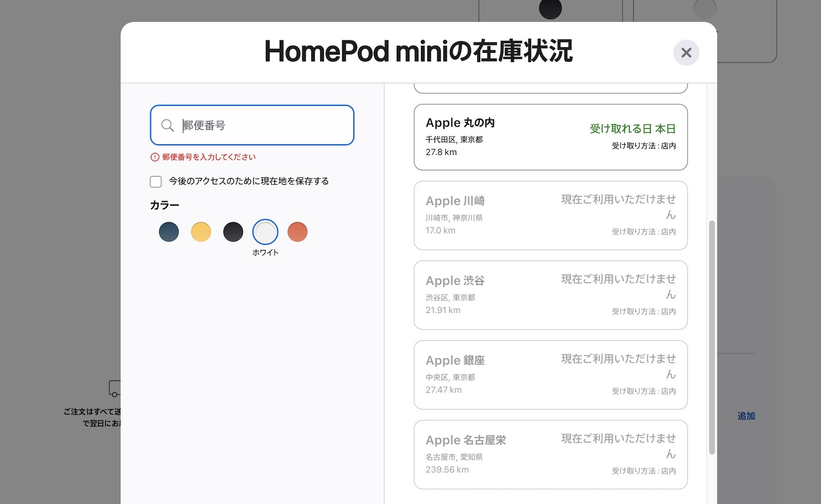Close the HomePod miniの在庫状況 dialog
The image size is (821, 504).
[686, 53]
